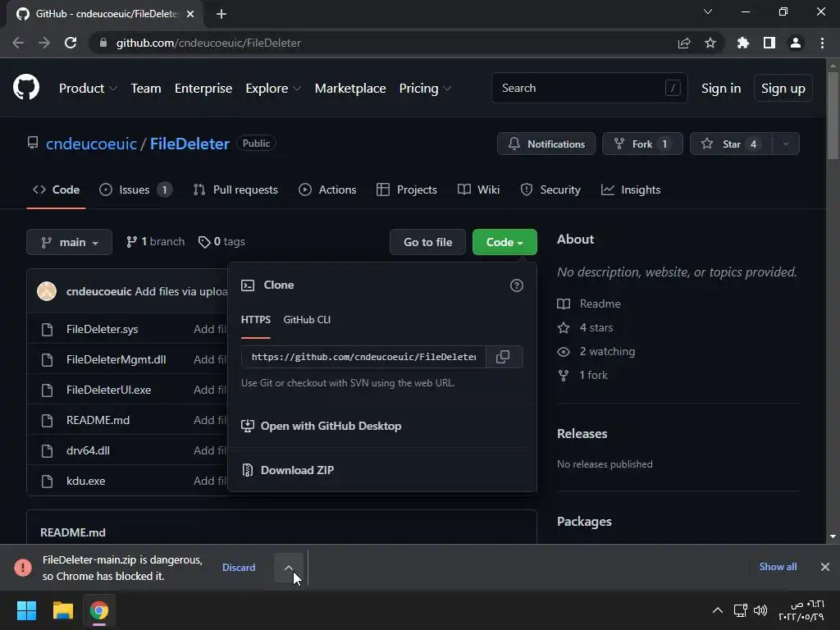Click Show all downloads

[x=778, y=567]
